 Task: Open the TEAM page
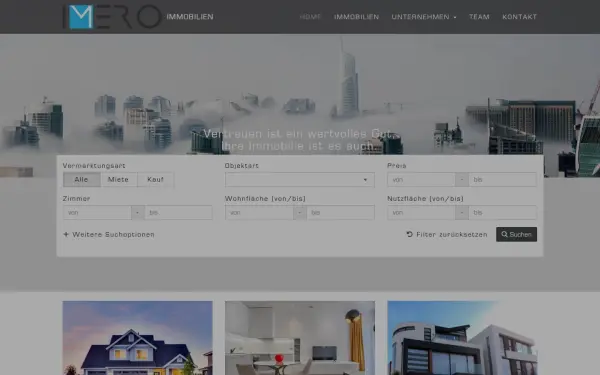tap(479, 17)
